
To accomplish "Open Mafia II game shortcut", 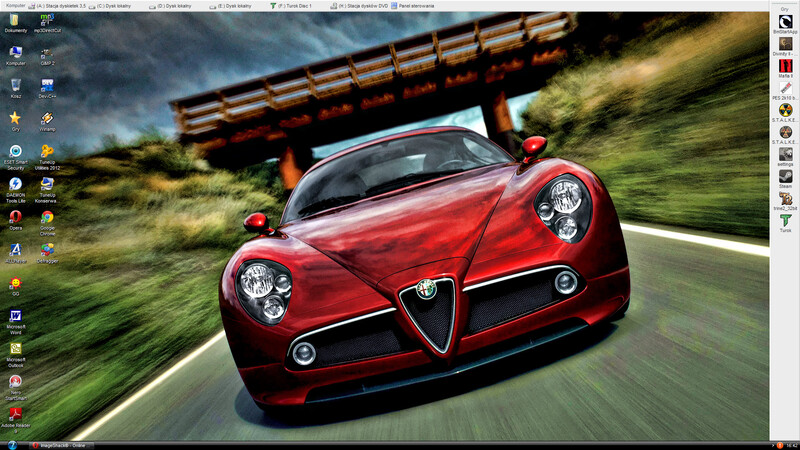I will (x=786, y=66).
